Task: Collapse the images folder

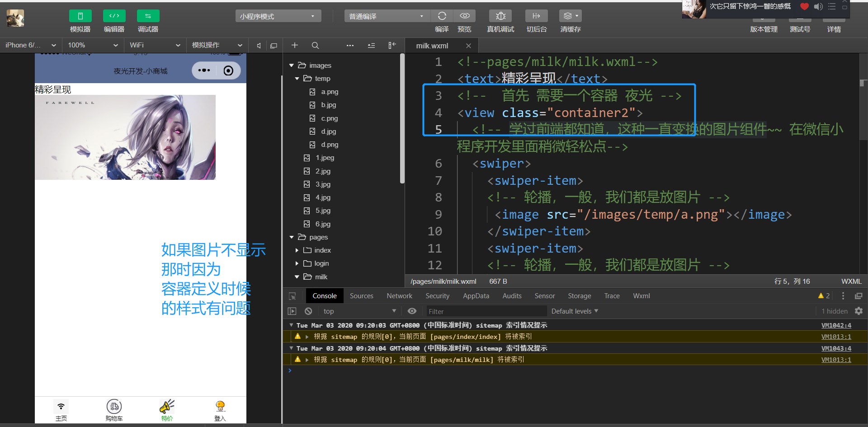Action: tap(292, 66)
